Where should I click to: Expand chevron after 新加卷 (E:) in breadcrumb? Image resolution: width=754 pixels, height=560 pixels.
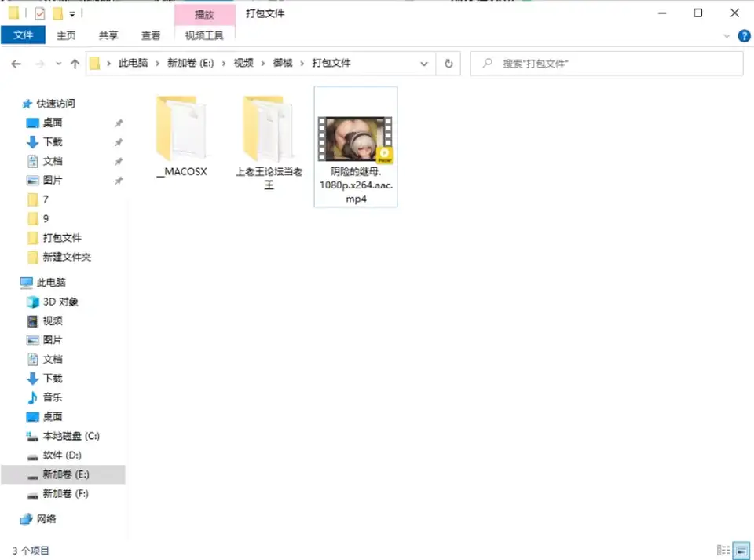pos(224,64)
